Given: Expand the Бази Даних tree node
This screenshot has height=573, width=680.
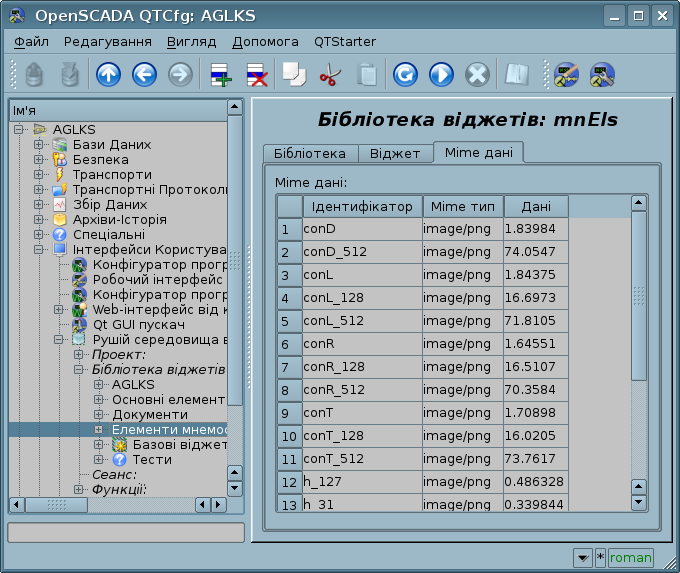Looking at the screenshot, I should coord(39,144).
